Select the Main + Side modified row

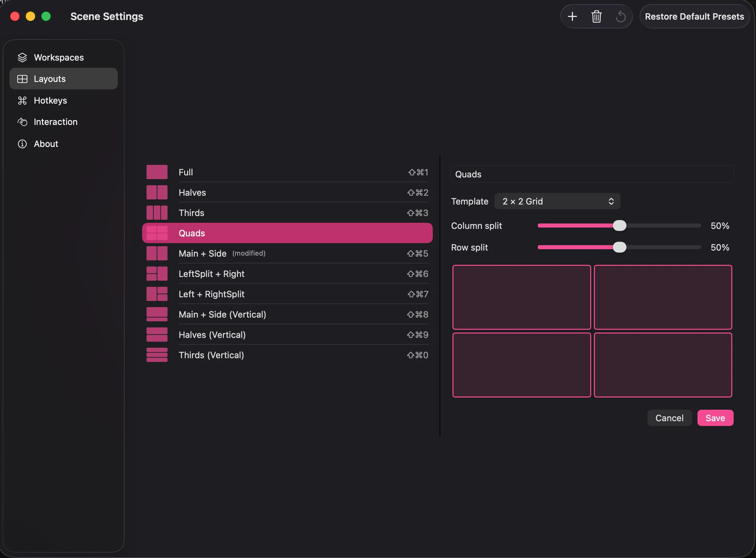[287, 253]
